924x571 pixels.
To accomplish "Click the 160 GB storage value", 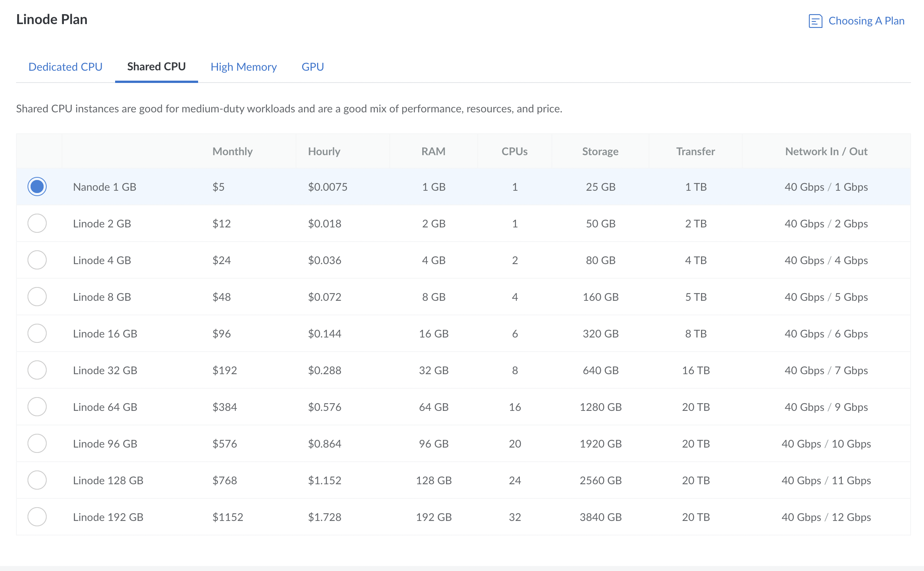I will 600,297.
